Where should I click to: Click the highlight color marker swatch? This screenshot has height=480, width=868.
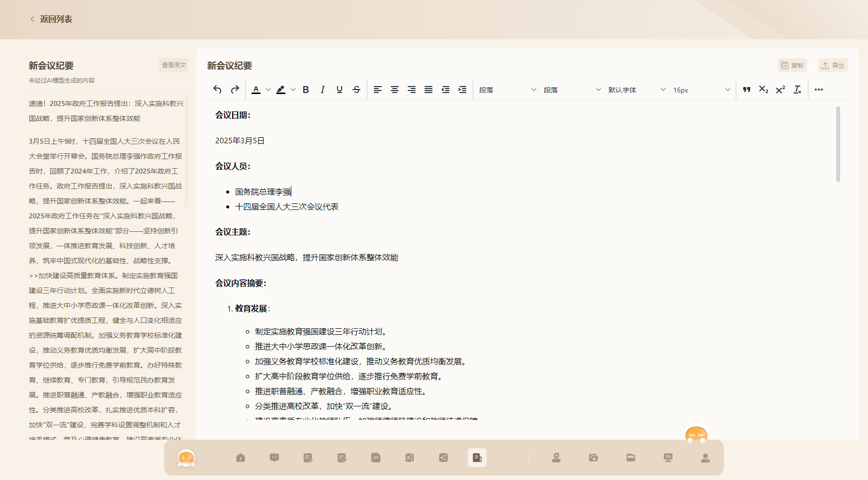(x=281, y=90)
